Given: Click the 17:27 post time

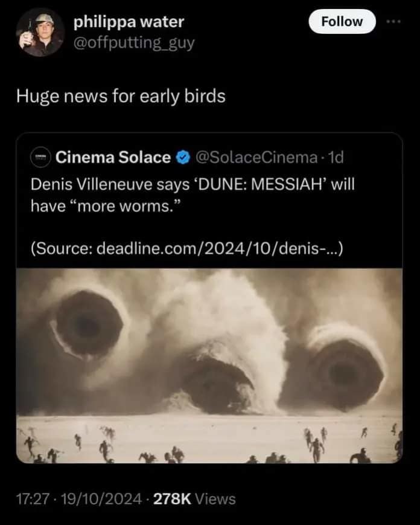Looking at the screenshot, I should pyautogui.click(x=31, y=499).
